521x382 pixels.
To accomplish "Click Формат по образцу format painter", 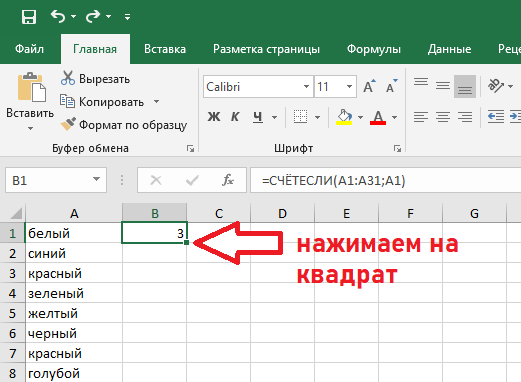I will point(124,125).
